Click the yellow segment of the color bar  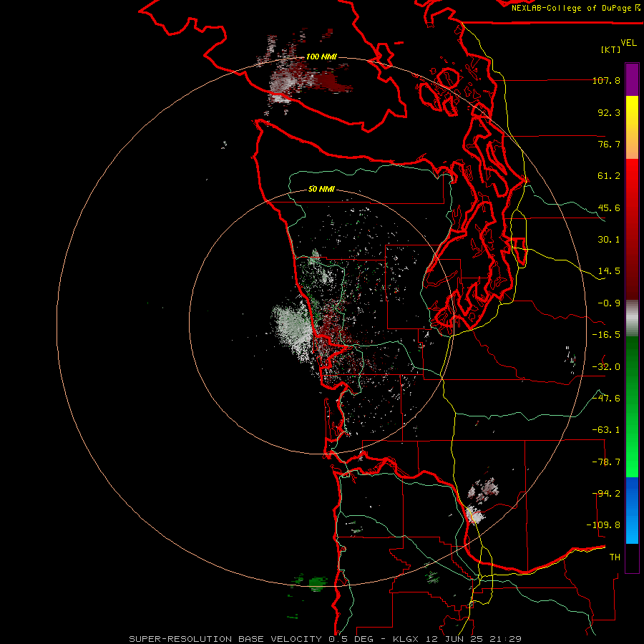coord(632,127)
